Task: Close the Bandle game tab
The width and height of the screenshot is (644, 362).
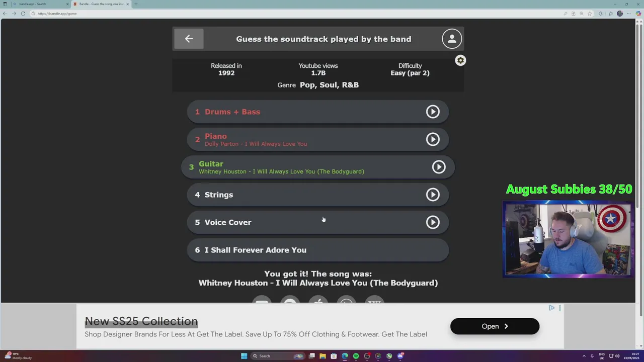Action: pyautogui.click(x=127, y=4)
